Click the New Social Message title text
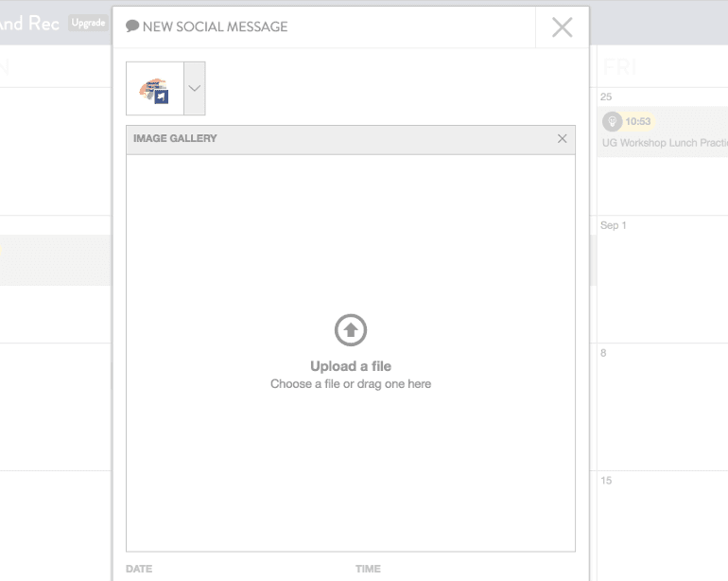Viewport: 728px width, 581px height. coord(215,26)
